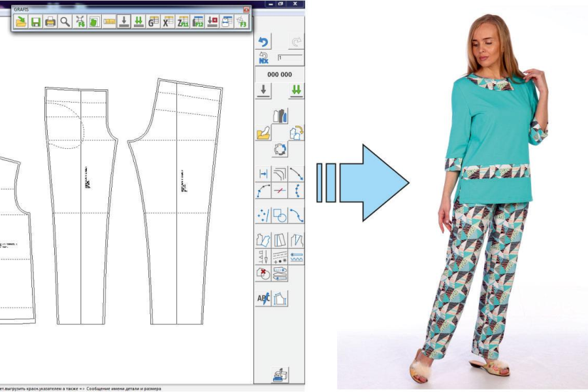Click the sewing machine icon at panel bottom
Viewport: 588px width, 392px height.
pos(280,374)
